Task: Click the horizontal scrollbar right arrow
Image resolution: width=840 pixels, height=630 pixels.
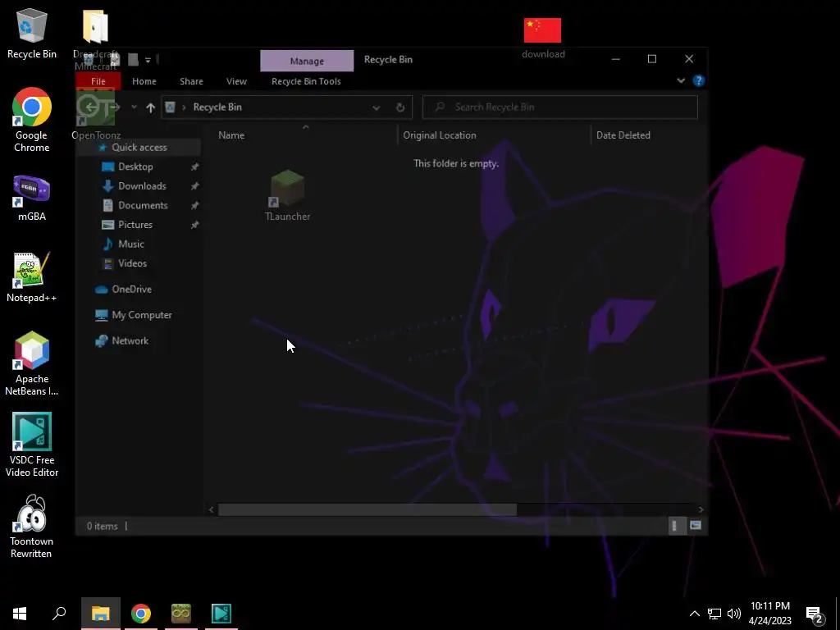Action: pyautogui.click(x=701, y=509)
